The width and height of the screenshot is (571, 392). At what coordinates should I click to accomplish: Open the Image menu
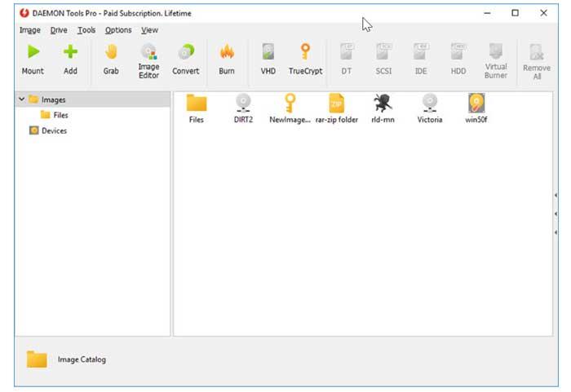pyautogui.click(x=30, y=30)
